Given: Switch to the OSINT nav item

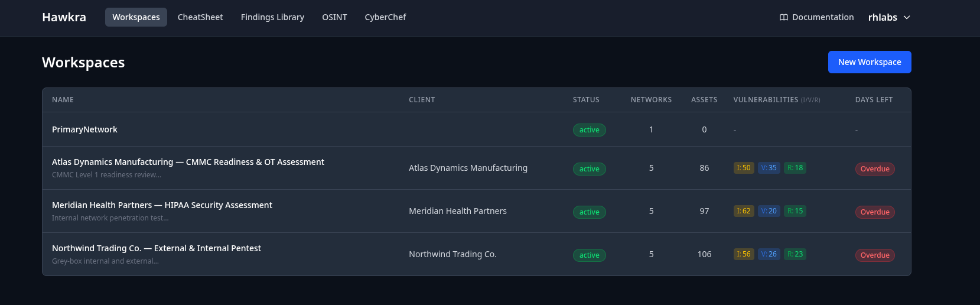Looking at the screenshot, I should point(334,17).
